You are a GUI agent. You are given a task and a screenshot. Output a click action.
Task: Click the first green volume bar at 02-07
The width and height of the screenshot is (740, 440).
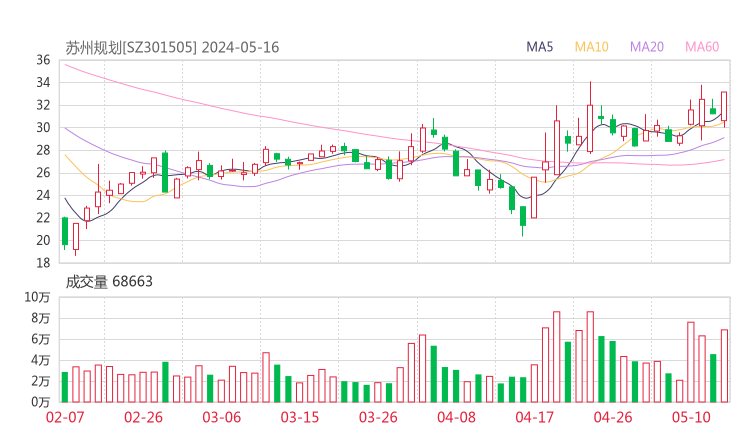pyautogui.click(x=65, y=387)
